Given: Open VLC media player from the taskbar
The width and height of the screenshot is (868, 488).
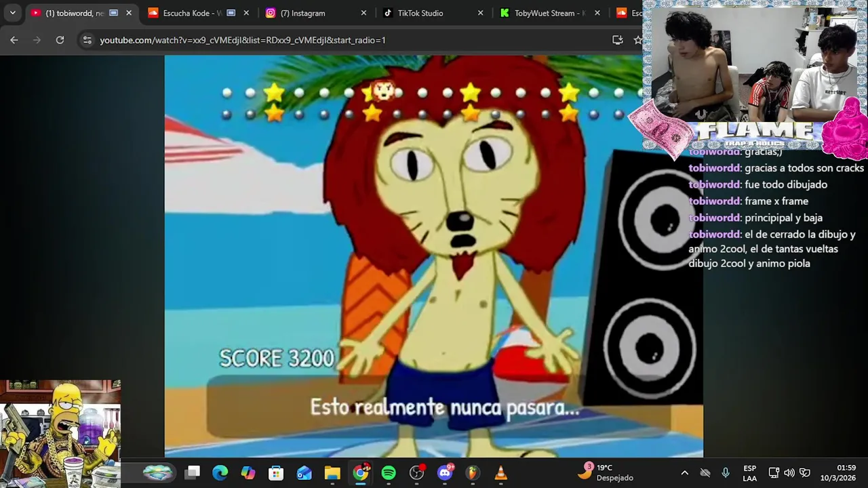Looking at the screenshot, I should (501, 472).
